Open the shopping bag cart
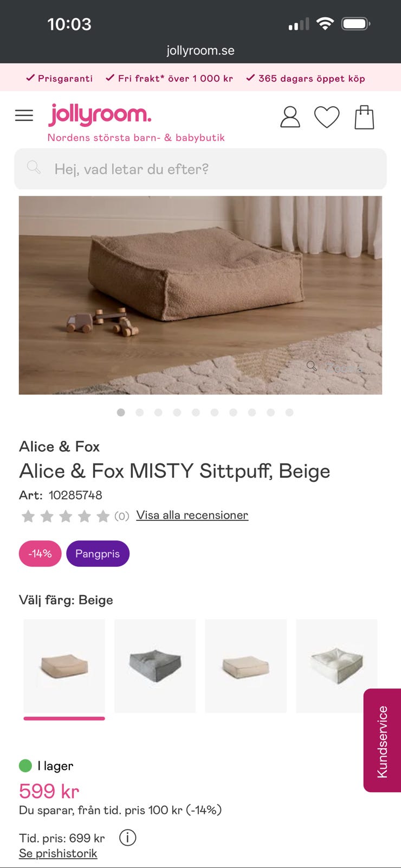 (364, 117)
